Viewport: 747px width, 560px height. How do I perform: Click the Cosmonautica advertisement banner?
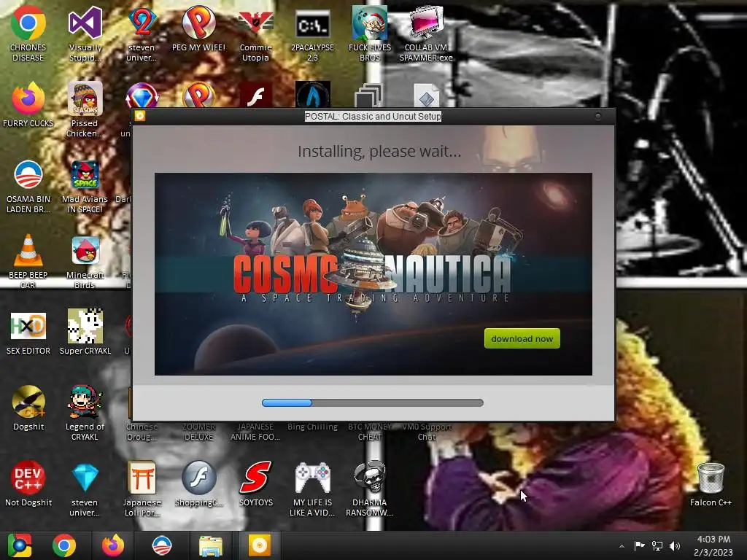[x=373, y=274]
